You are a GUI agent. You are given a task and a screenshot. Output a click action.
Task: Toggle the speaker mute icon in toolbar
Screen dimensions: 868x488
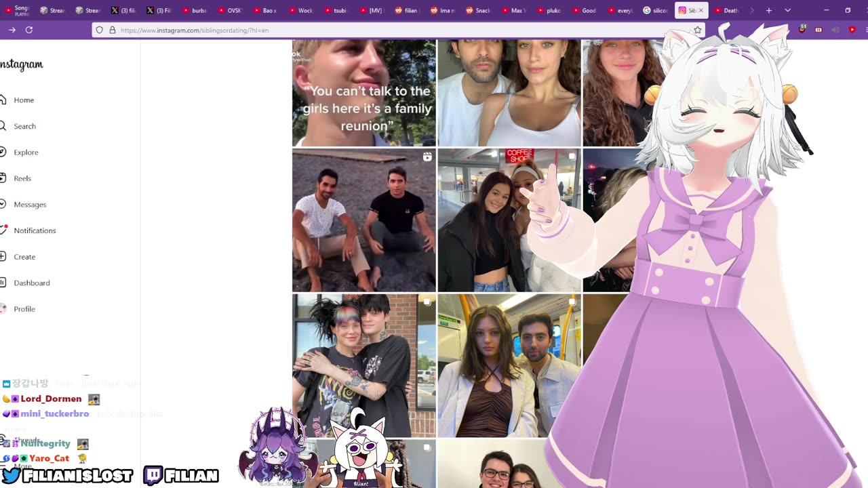835,30
